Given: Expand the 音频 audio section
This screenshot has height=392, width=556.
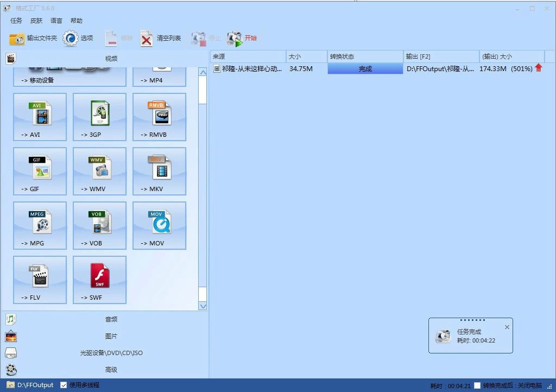Looking at the screenshot, I should pyautogui.click(x=111, y=319).
